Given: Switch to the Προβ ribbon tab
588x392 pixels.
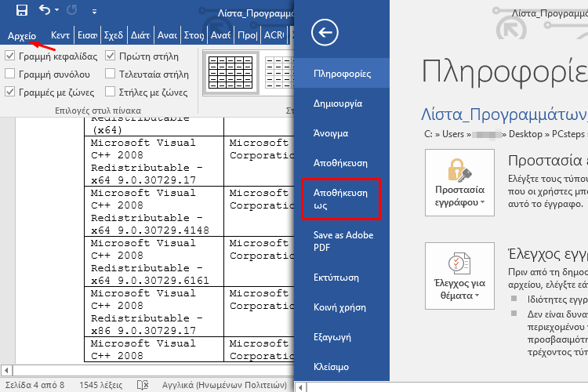Looking at the screenshot, I should tap(248, 35).
